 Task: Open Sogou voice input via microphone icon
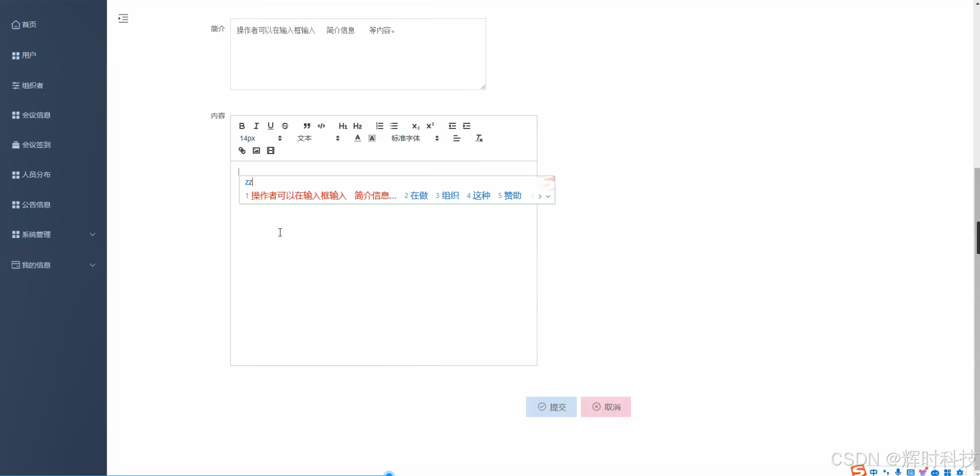[899, 472]
